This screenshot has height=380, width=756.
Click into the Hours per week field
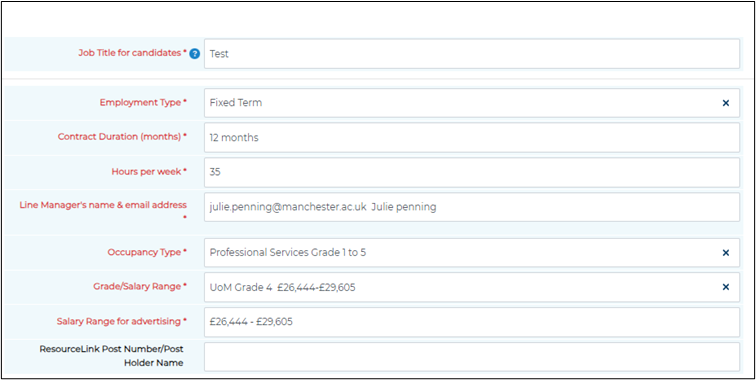(472, 172)
